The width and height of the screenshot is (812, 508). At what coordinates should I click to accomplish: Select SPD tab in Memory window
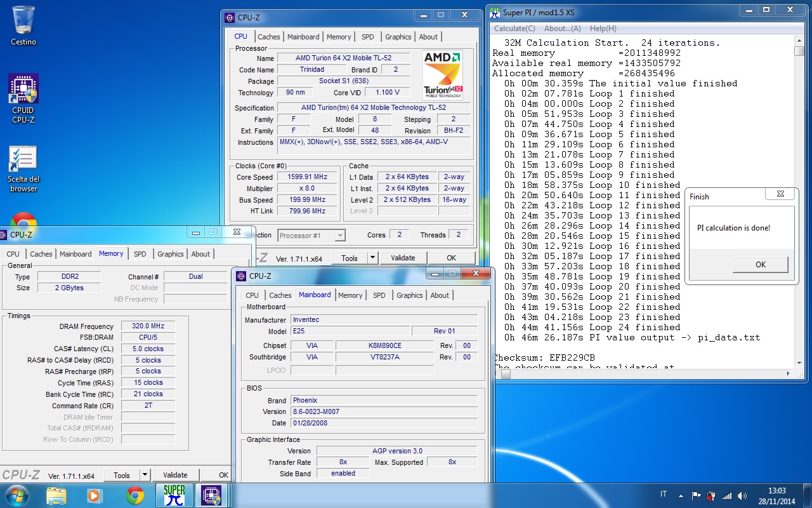[x=140, y=254]
